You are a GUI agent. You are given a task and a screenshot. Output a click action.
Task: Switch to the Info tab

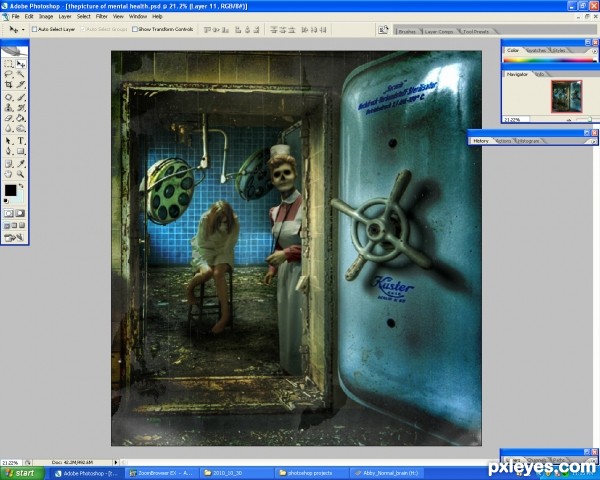(540, 74)
